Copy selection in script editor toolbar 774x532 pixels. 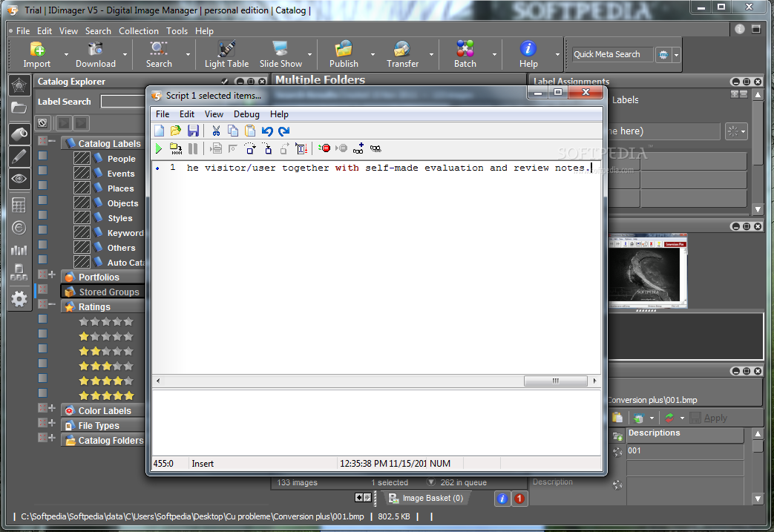[233, 131]
